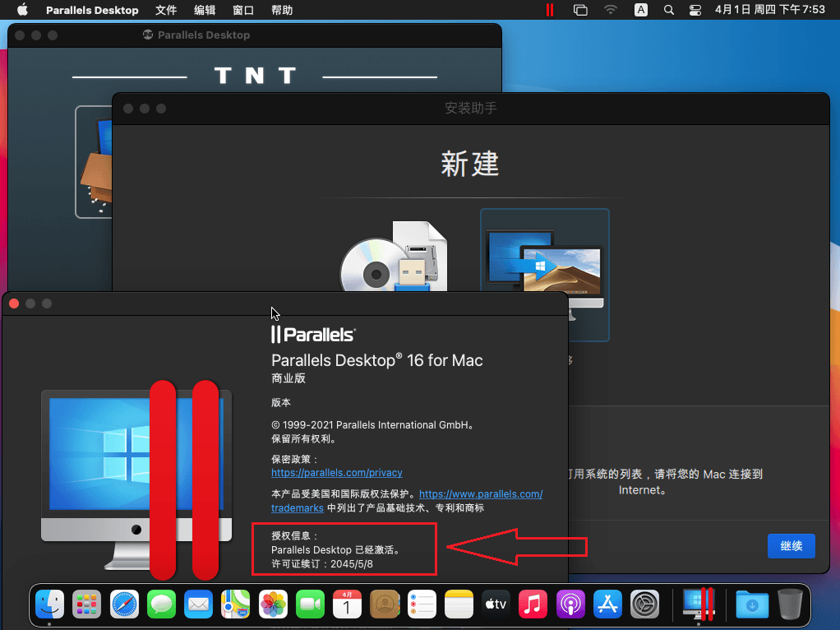This screenshot has height=630, width=840.
Task: Click the box thumbnail in TNT window
Action: [95, 162]
